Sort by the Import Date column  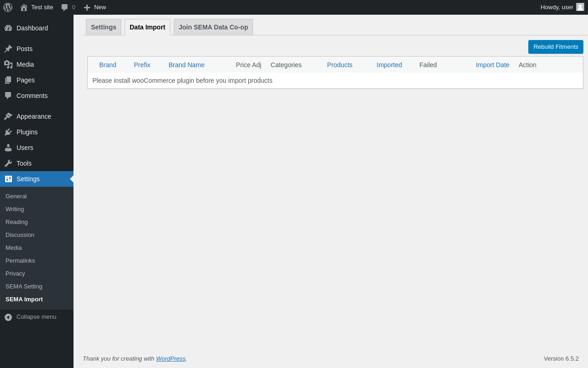click(x=492, y=65)
